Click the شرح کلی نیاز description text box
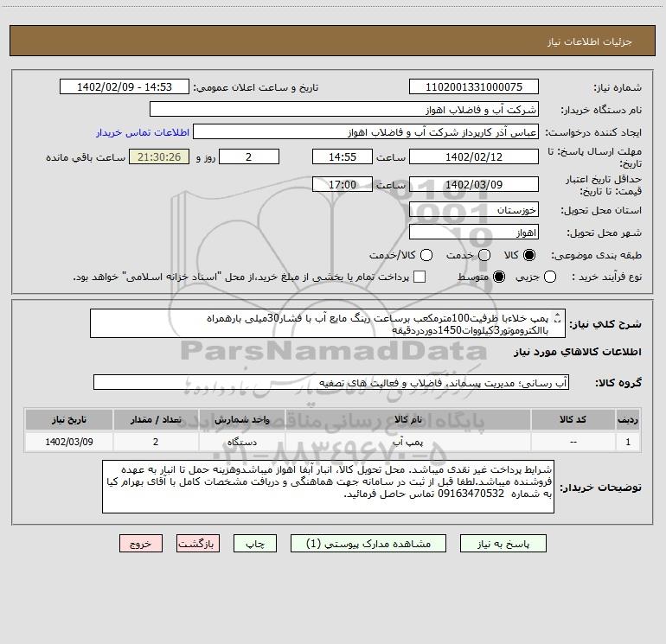 pyautogui.click(x=328, y=323)
